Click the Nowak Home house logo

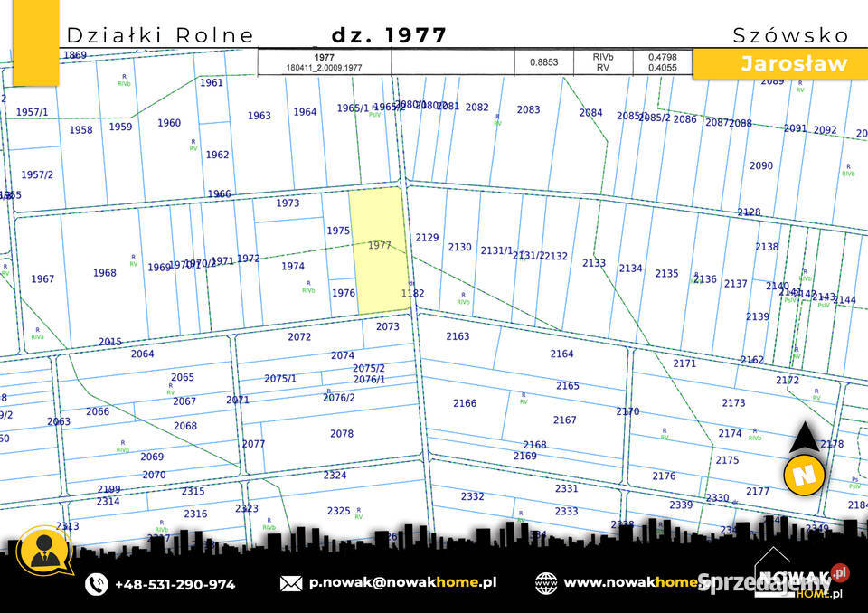[783, 570]
